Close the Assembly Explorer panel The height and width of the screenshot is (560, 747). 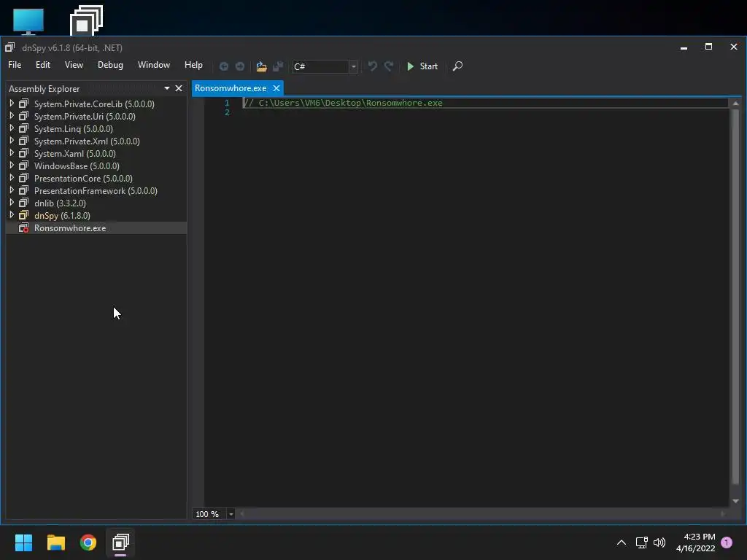point(179,88)
